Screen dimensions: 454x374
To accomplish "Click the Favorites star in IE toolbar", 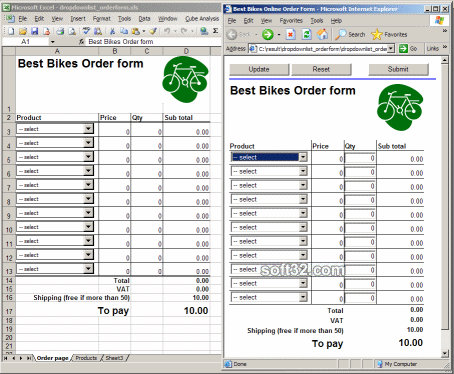I will [389, 34].
